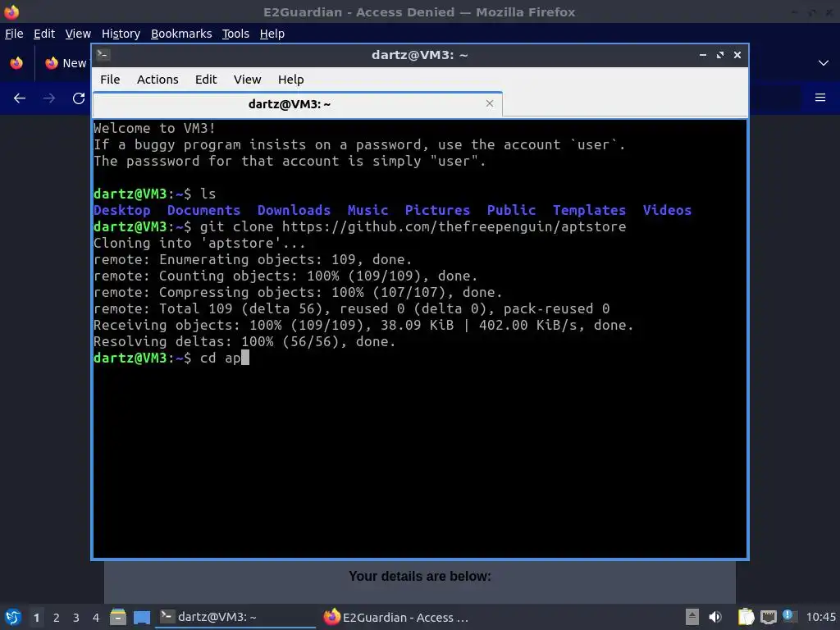Open network connection tray icon
Image resolution: width=840 pixels, height=630 pixels.
(768, 617)
